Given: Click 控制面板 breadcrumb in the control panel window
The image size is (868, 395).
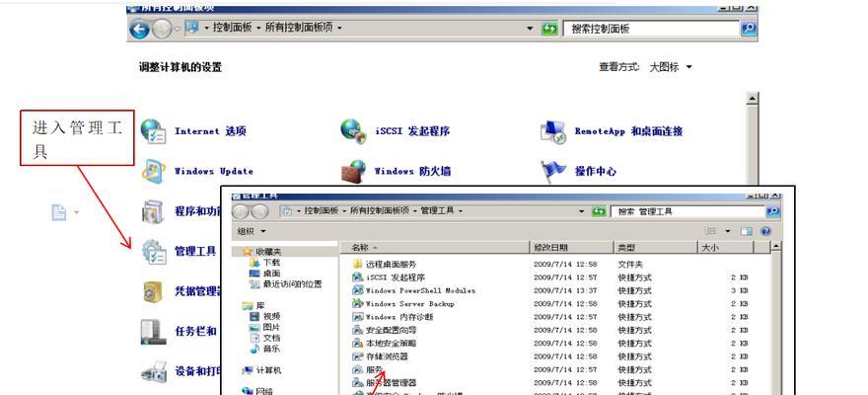Looking at the screenshot, I should 234,27.
